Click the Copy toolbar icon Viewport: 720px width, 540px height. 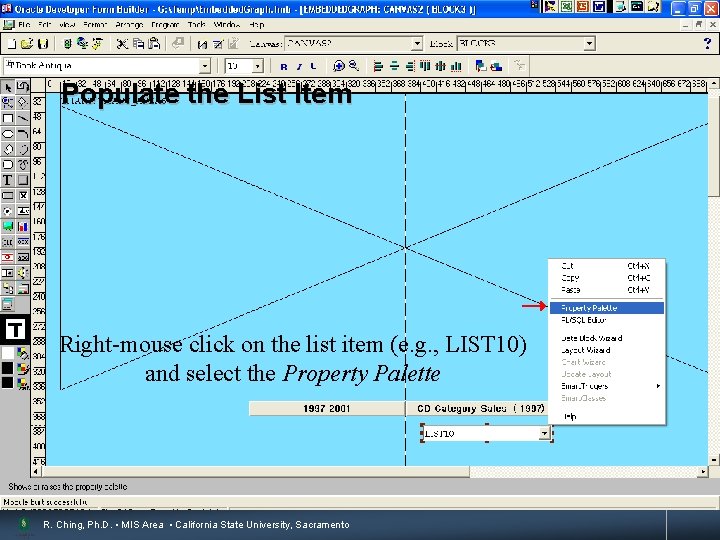tap(138, 44)
